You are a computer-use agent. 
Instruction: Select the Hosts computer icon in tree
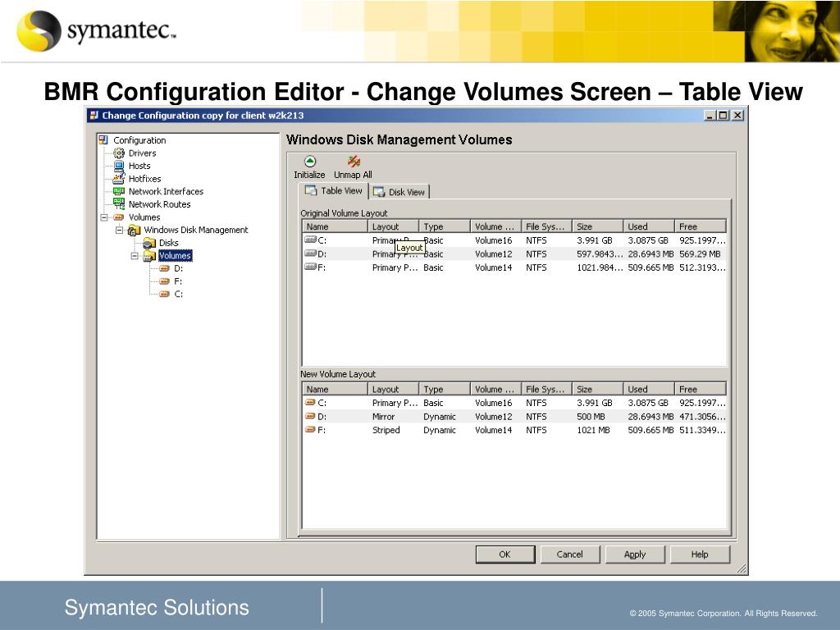click(x=119, y=166)
